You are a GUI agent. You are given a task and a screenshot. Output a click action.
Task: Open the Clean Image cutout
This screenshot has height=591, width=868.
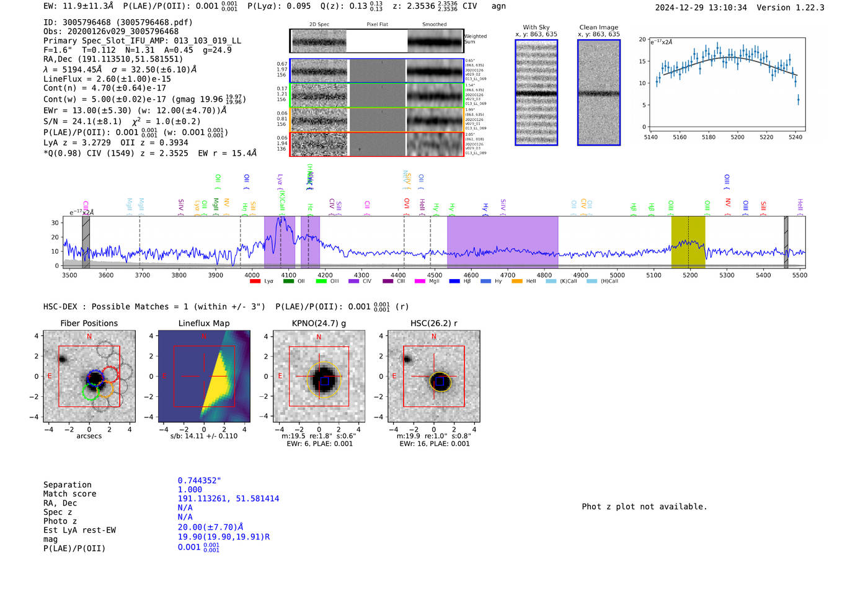[x=599, y=92]
